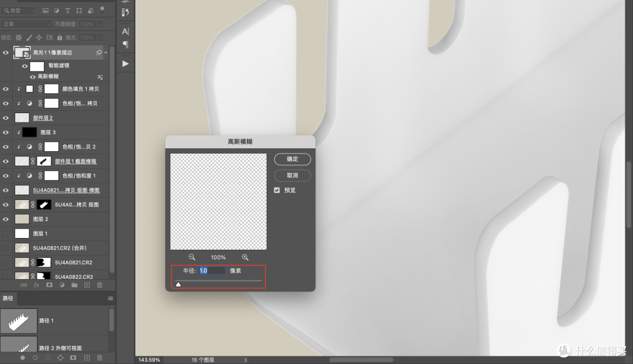Image resolution: width=633 pixels, height=364 pixels.
Task: Open the History panel icon
Action: click(125, 12)
